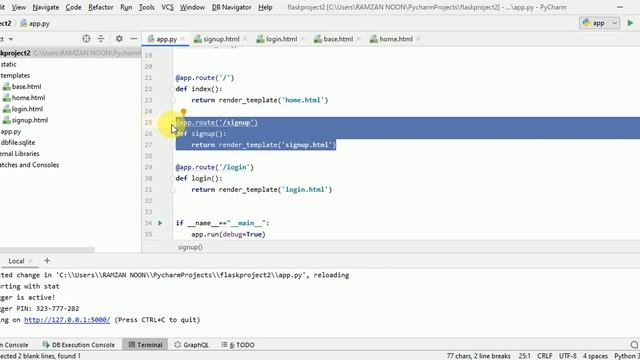Screen dimensions: 640x360
Task: Open the Help menu
Action: tap(265, 7)
